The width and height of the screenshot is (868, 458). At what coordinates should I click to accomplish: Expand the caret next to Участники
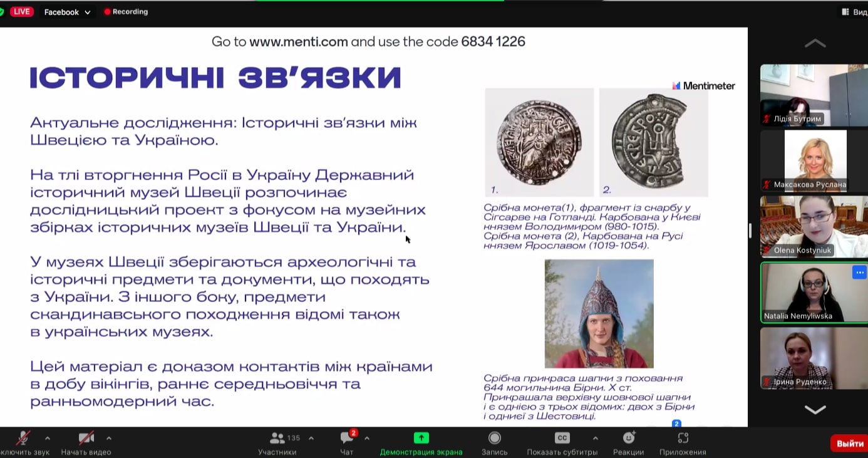pyautogui.click(x=311, y=438)
